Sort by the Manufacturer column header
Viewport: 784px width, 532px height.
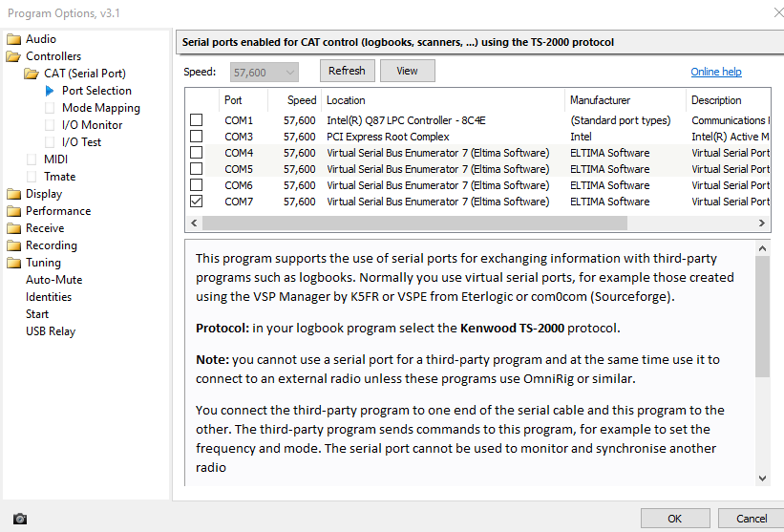(600, 100)
